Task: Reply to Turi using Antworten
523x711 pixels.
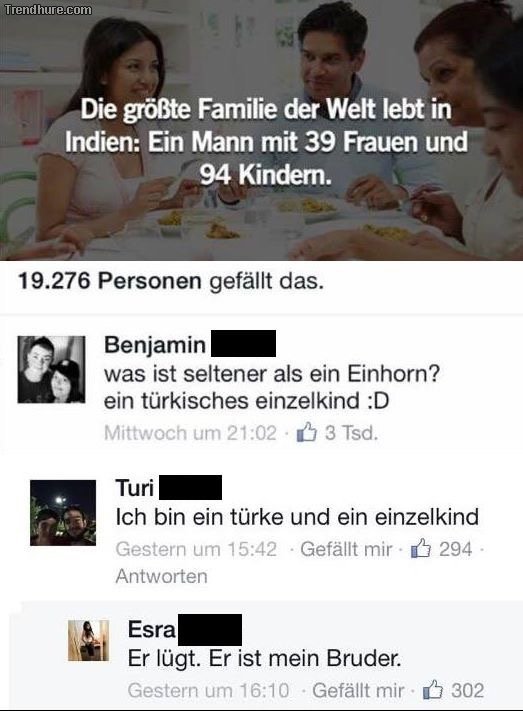Action: pyautogui.click(x=161, y=576)
